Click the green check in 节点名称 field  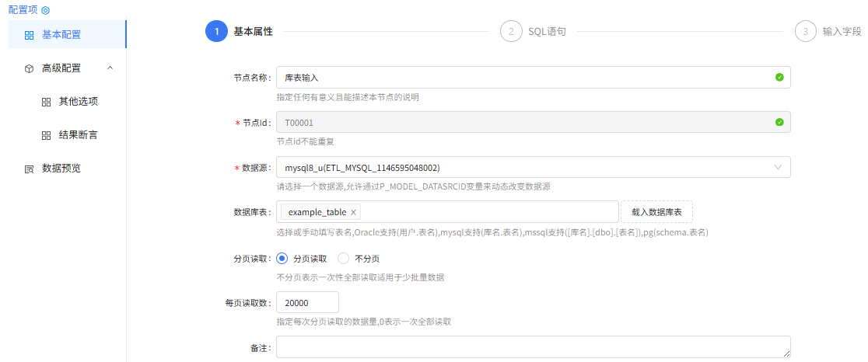[x=779, y=78]
